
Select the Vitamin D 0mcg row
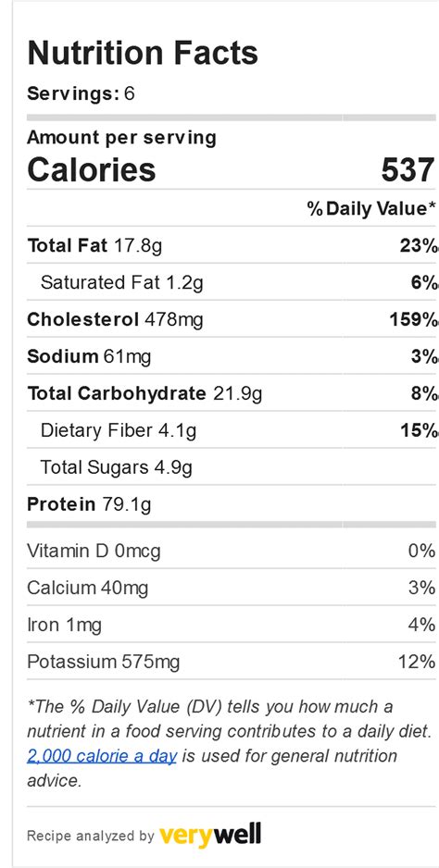click(232, 551)
